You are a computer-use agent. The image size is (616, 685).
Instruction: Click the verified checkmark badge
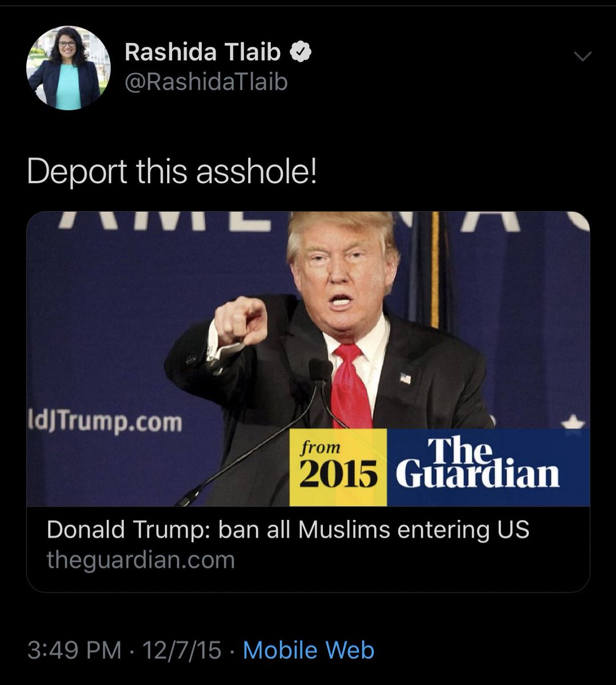click(x=300, y=53)
